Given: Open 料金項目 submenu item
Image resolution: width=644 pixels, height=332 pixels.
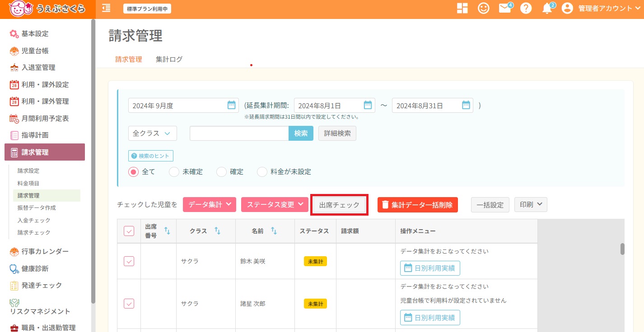Looking at the screenshot, I should pyautogui.click(x=28, y=183).
